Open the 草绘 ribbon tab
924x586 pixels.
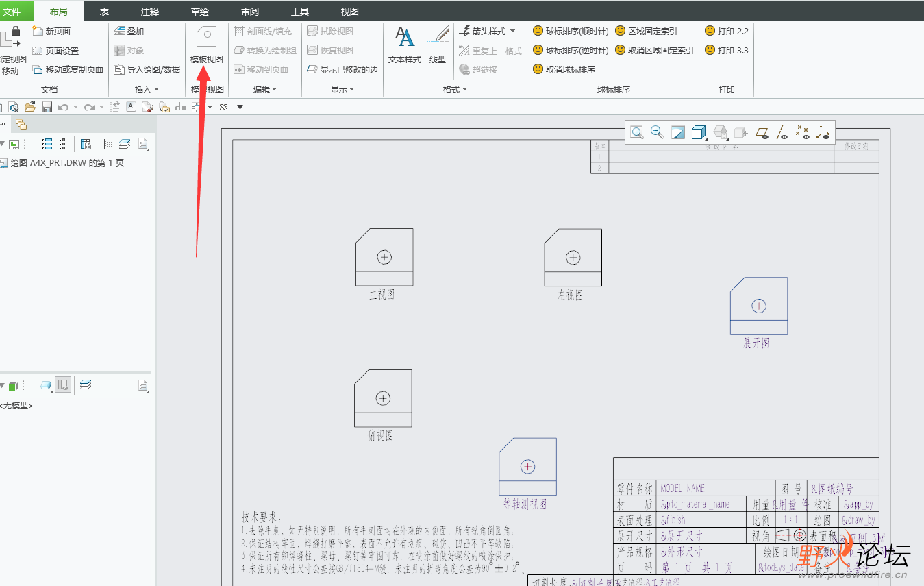[200, 11]
